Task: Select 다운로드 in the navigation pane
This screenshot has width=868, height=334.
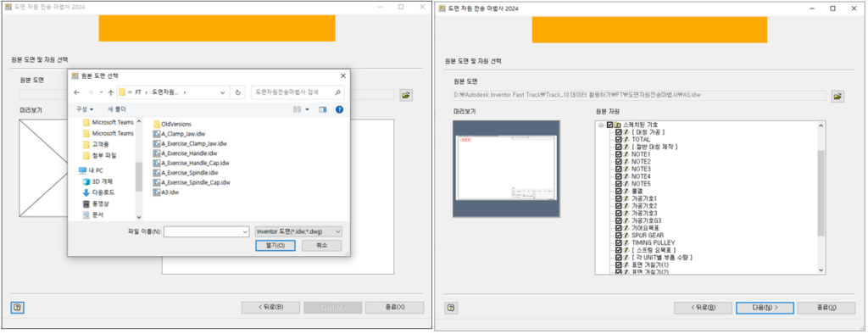Action: pyautogui.click(x=98, y=192)
